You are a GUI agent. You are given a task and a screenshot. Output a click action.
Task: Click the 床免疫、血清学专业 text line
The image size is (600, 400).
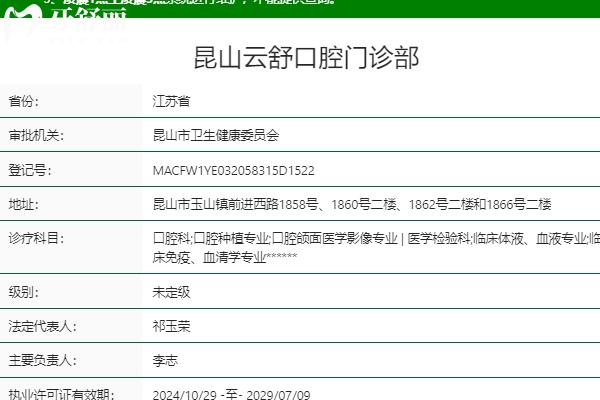click(x=225, y=257)
